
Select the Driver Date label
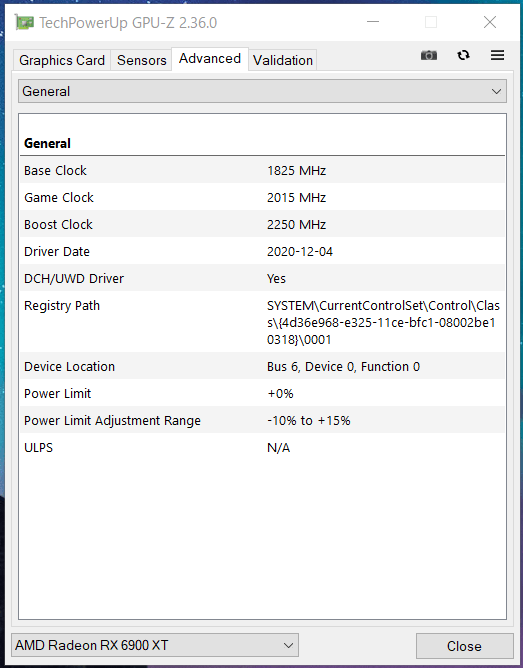(x=57, y=251)
